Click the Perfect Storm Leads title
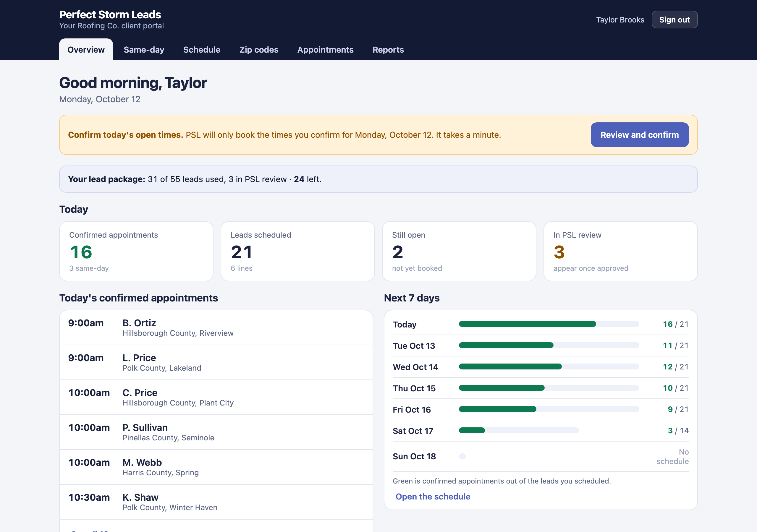The width and height of the screenshot is (757, 532). tap(110, 14)
